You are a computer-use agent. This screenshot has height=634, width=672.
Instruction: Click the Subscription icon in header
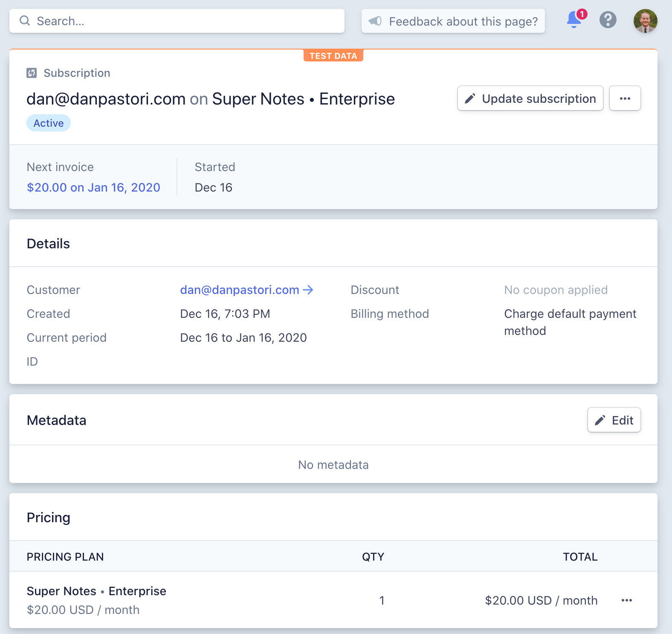pos(32,73)
